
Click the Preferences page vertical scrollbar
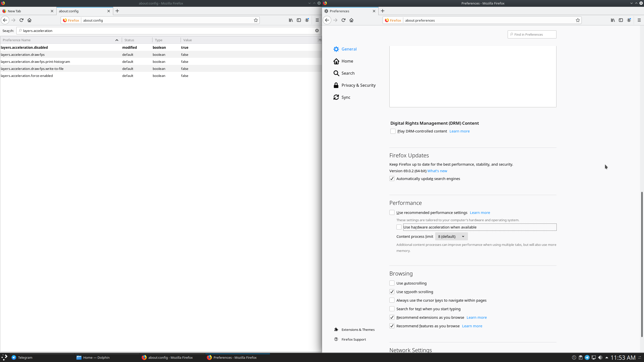(642, 264)
